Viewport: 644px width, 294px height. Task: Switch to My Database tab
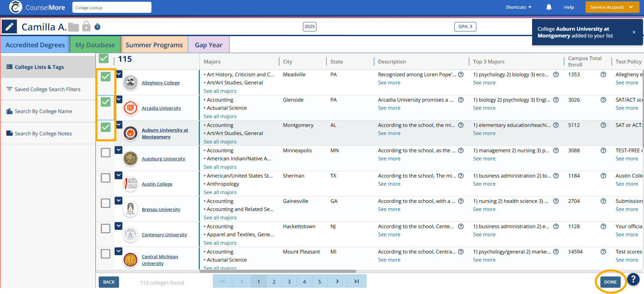tap(95, 45)
